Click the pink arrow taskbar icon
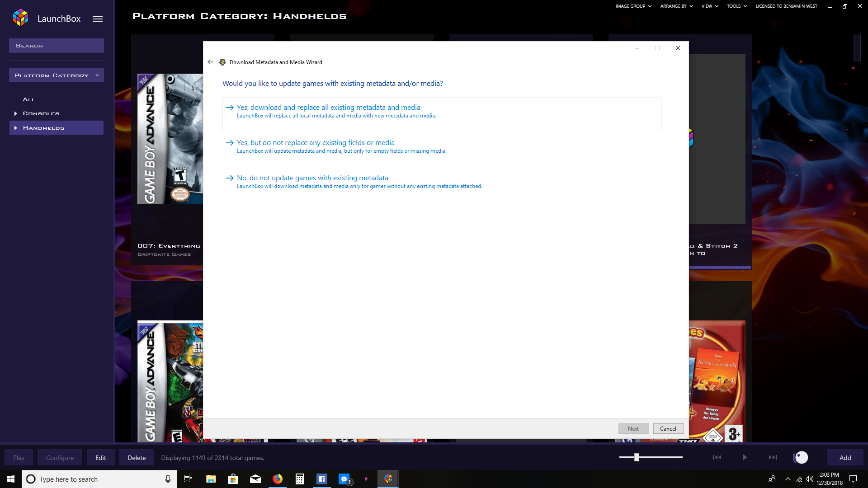This screenshot has height=488, width=868. (366, 479)
